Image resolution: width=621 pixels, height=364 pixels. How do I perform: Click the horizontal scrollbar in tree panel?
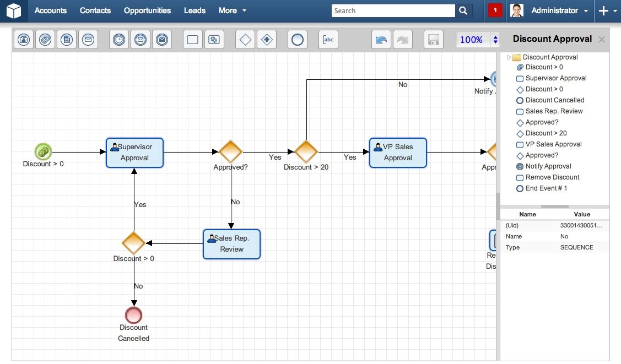pos(554,207)
